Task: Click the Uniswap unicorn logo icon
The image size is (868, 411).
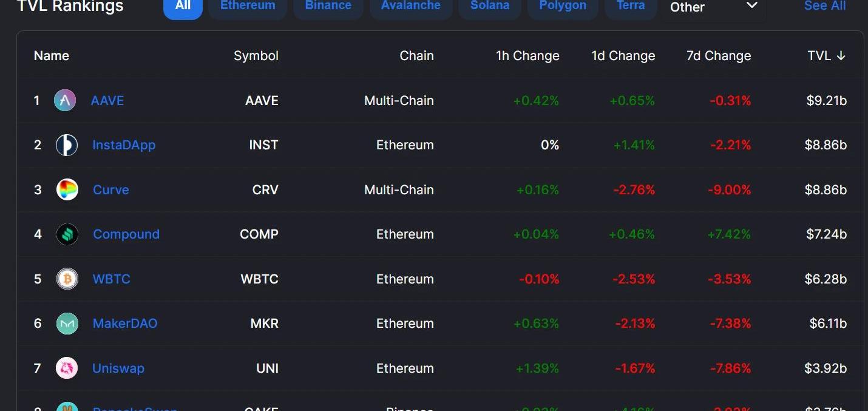Action: pos(67,368)
